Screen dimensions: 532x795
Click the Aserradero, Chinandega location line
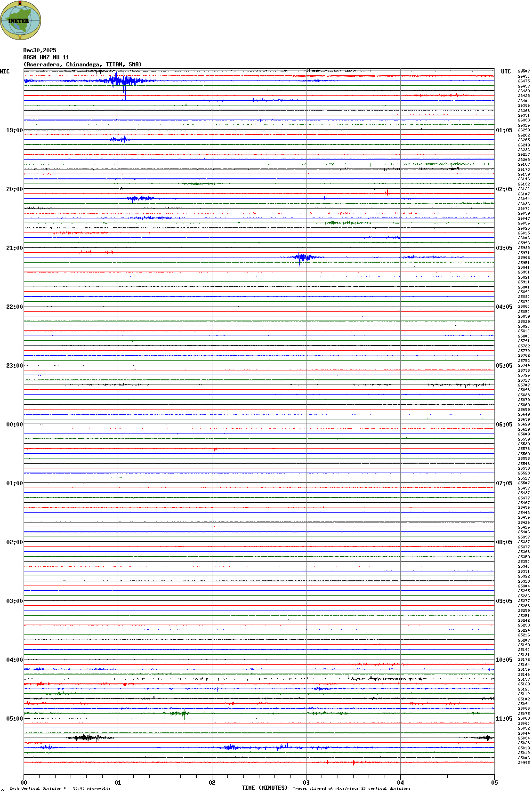tap(82, 64)
